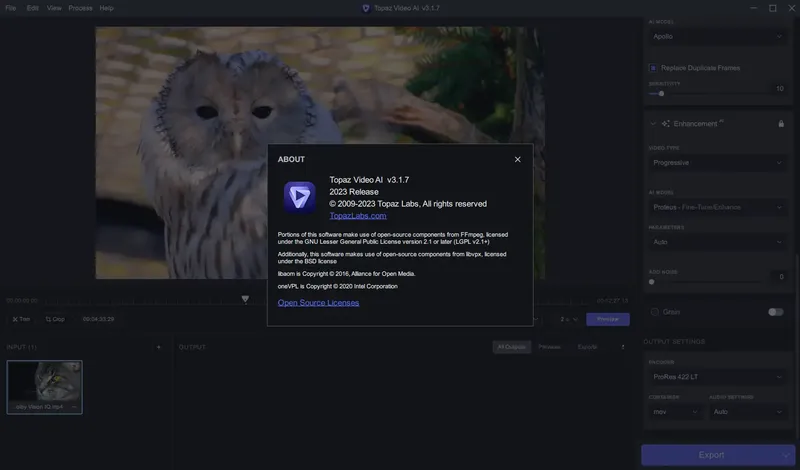This screenshot has width=800, height=470.
Task: Click the Add Noise value field showing 0
Action: [x=781, y=277]
